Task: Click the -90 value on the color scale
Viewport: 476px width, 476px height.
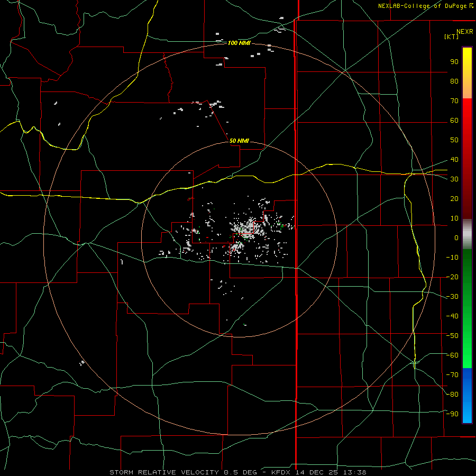Action: 452,414
